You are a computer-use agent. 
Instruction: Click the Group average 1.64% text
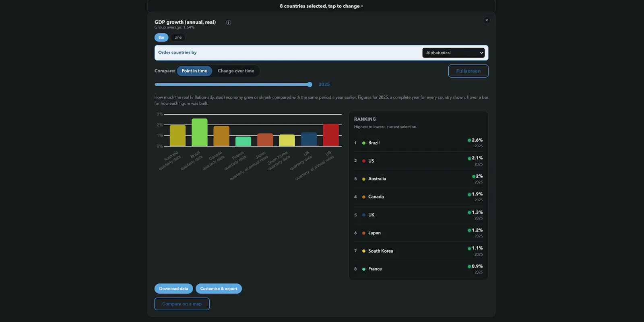[x=174, y=27]
